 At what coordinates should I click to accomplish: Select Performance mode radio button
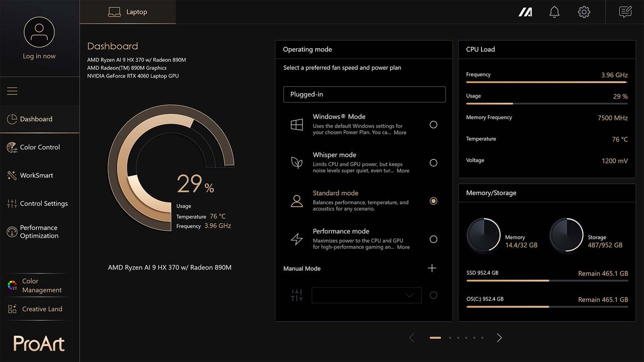[x=433, y=239]
